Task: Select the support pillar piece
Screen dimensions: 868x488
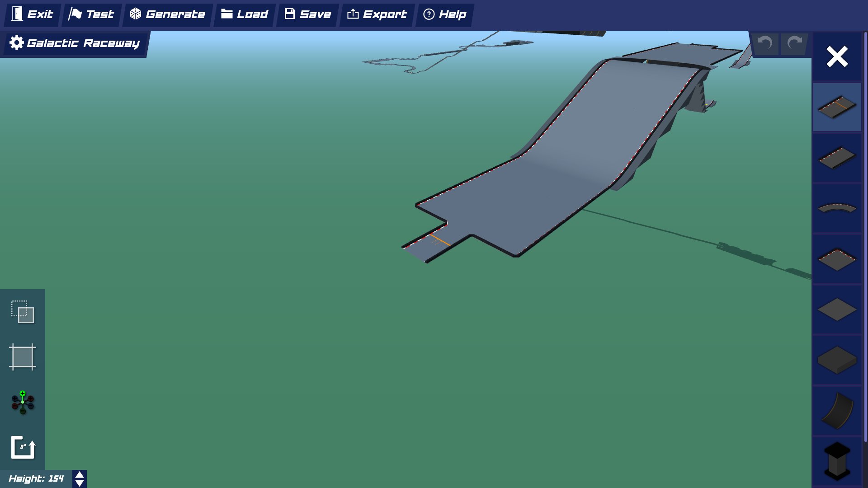Action: point(837,461)
